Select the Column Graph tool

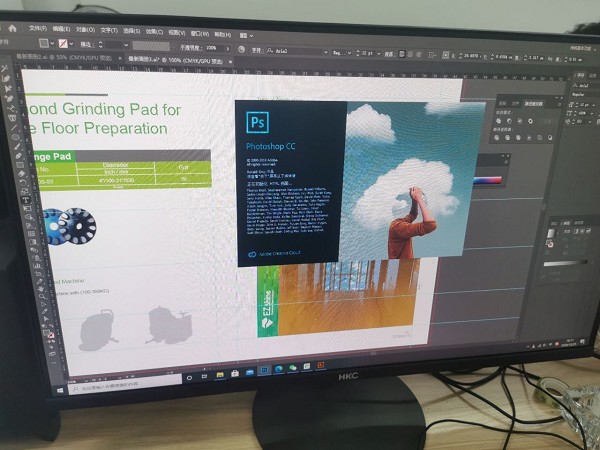[36, 266]
